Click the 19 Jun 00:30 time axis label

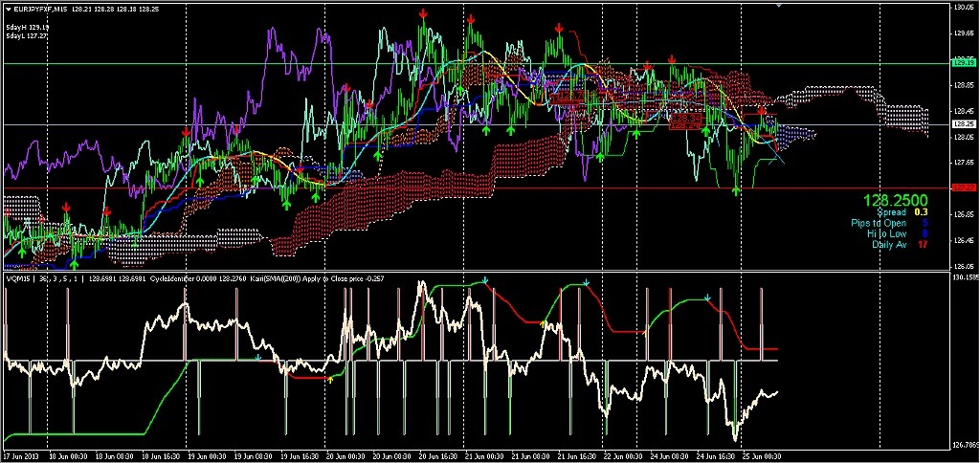click(207, 455)
